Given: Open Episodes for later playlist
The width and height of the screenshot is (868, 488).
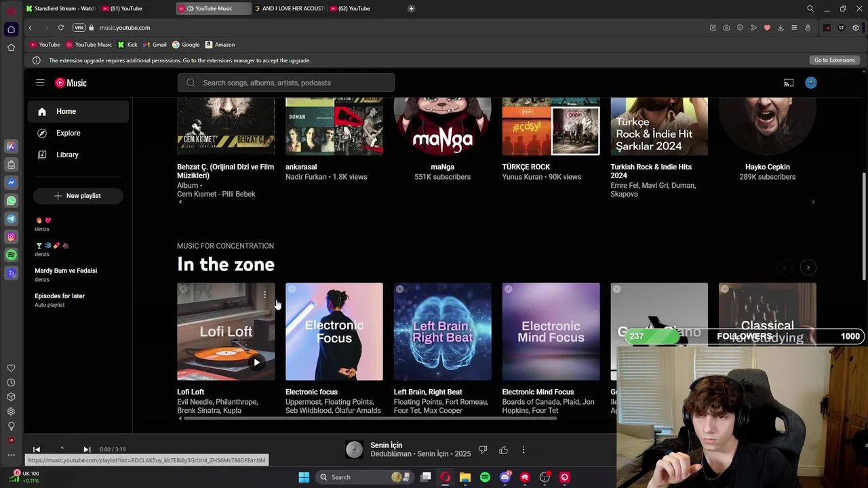Looking at the screenshot, I should point(60,296).
